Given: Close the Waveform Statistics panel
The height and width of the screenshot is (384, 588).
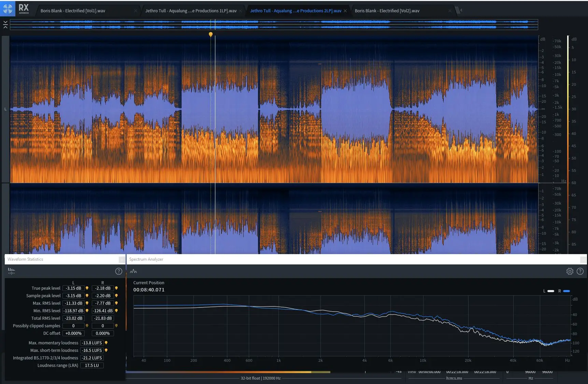Looking at the screenshot, I should click(121, 260).
